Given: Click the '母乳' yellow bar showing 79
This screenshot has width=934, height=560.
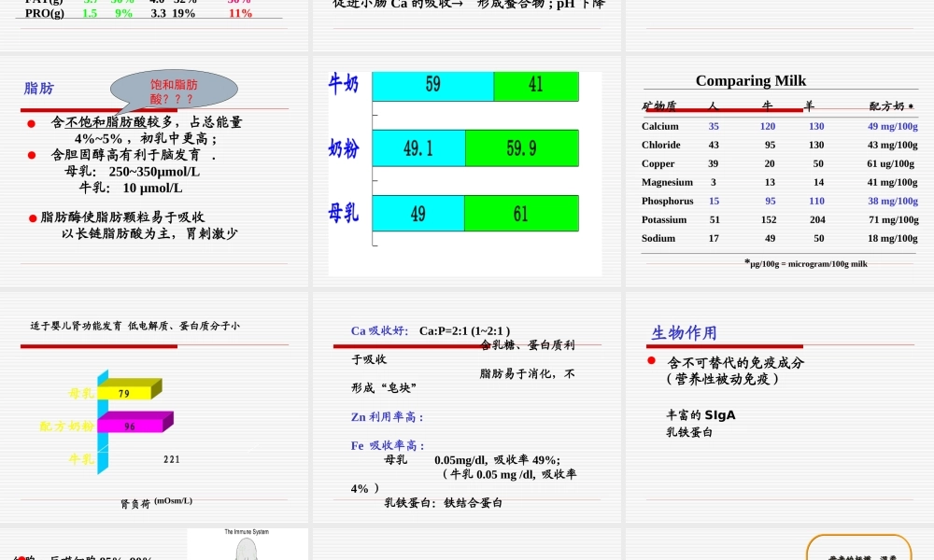Looking at the screenshot, I should (x=123, y=391).
